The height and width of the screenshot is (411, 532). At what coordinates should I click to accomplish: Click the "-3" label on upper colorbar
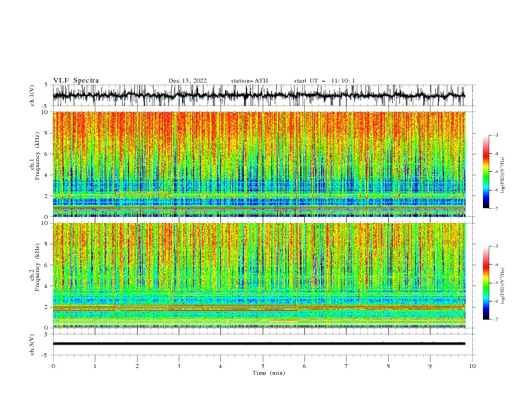[x=495, y=135]
